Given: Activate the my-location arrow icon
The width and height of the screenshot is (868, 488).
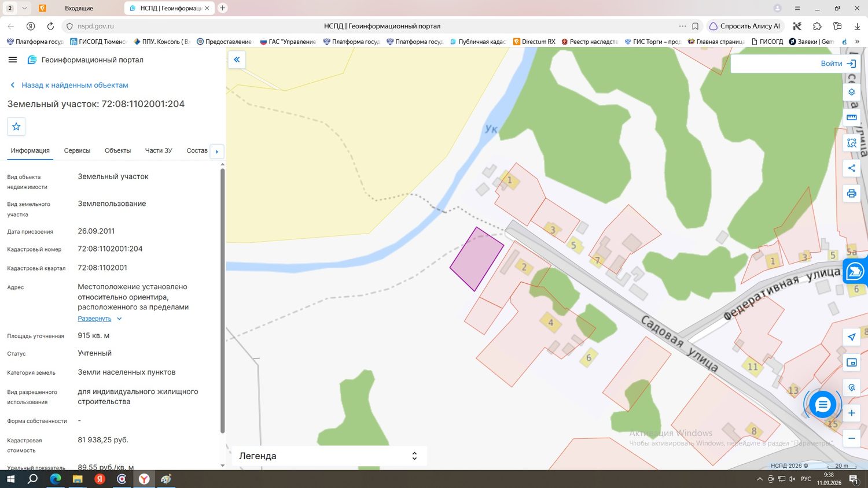Looking at the screenshot, I should 852,337.
